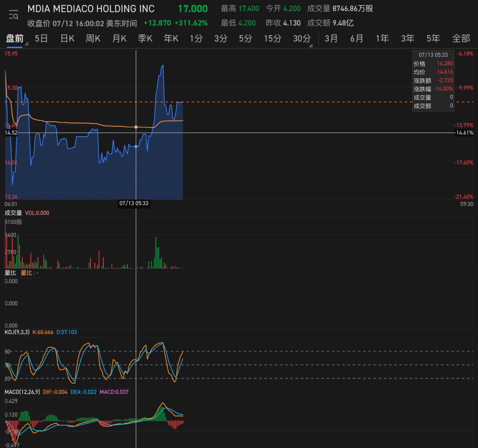Click the 09:30 end time label

tap(467, 204)
